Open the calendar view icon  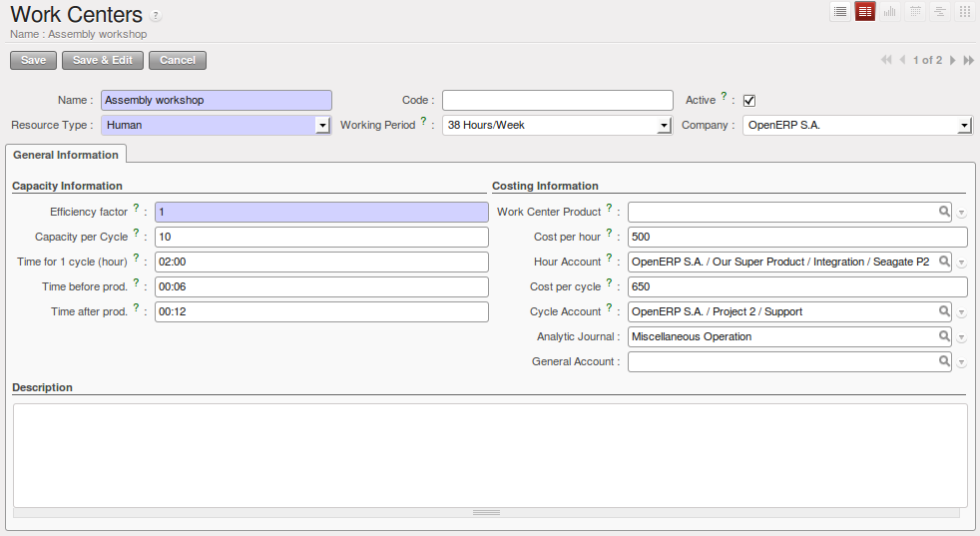[915, 11]
